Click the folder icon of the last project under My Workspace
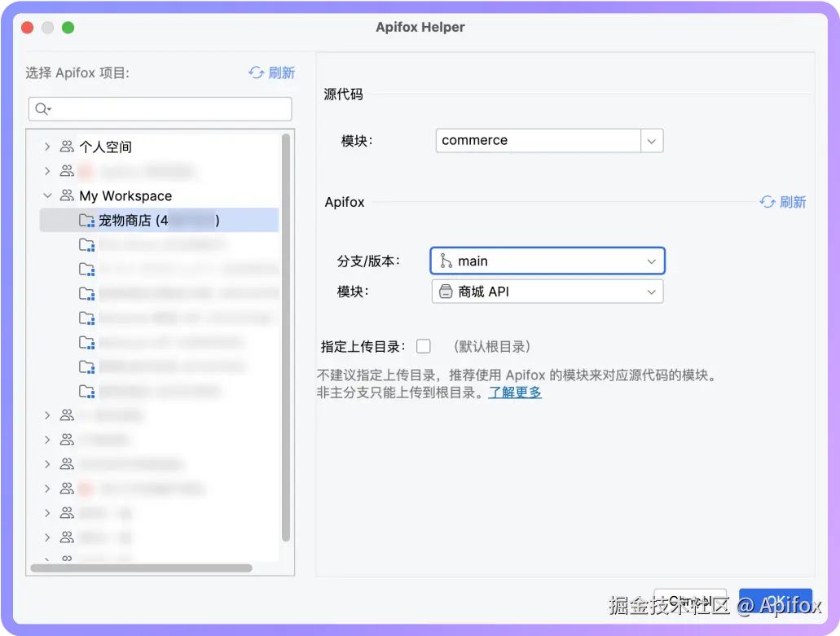This screenshot has height=636, width=840. point(86,391)
